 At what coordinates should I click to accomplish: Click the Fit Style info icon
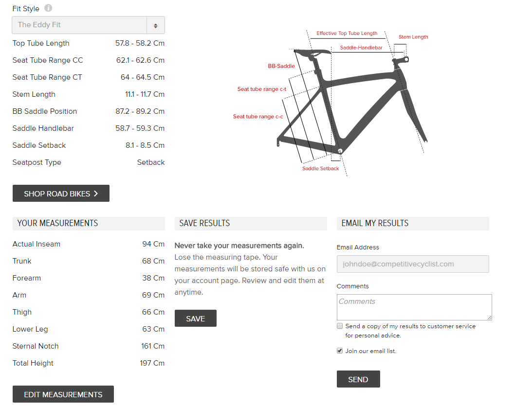coord(48,8)
